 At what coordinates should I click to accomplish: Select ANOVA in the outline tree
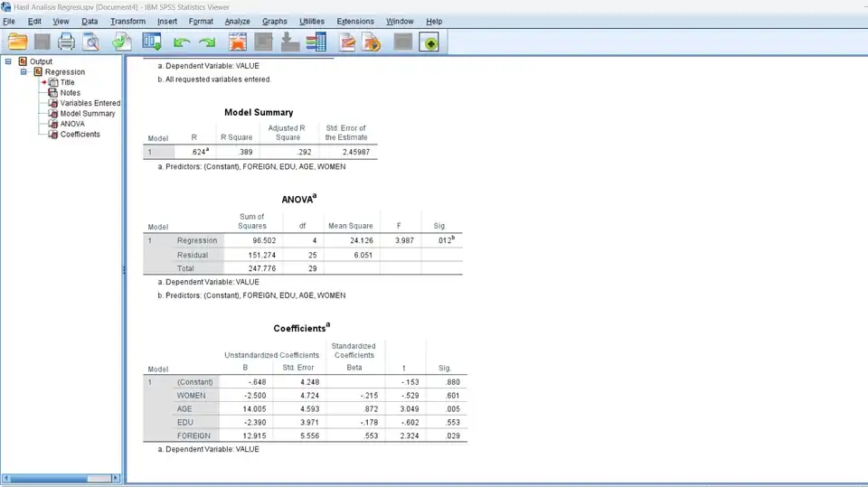(72, 124)
